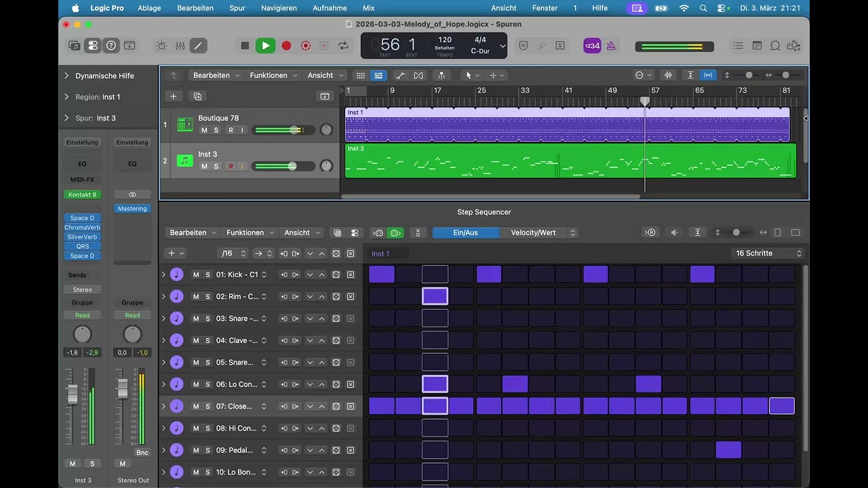
Task: Expand the Dynamische Hilfe section
Action: (66, 76)
